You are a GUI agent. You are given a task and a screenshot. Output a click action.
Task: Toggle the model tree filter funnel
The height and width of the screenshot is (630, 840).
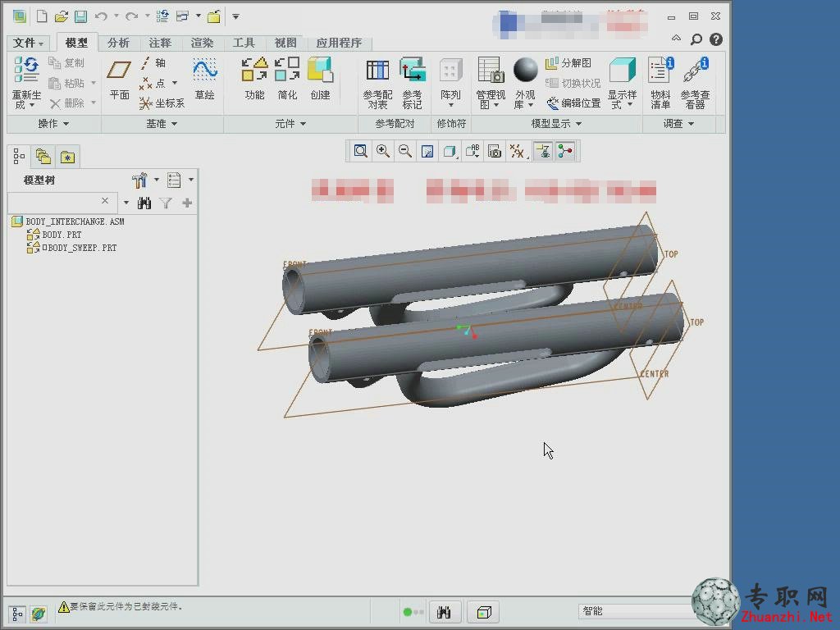[166, 203]
